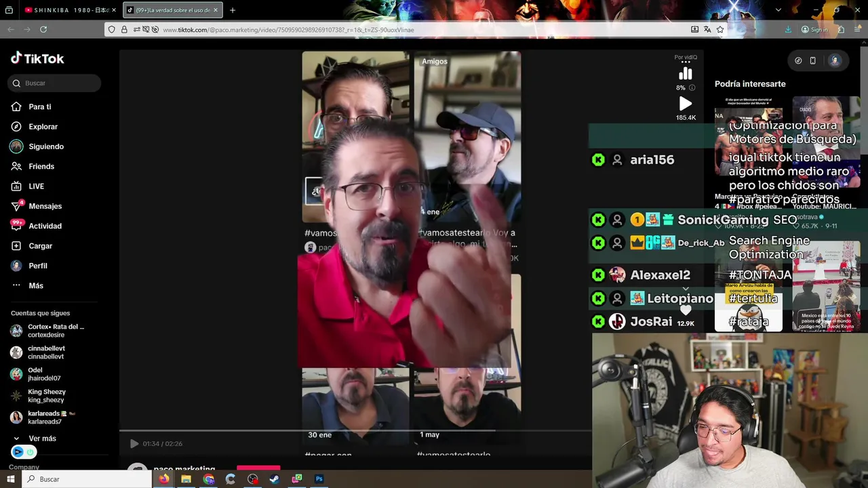Screen dimensions: 868x488
Task: Open the karlareads account
Action: pyautogui.click(x=43, y=418)
